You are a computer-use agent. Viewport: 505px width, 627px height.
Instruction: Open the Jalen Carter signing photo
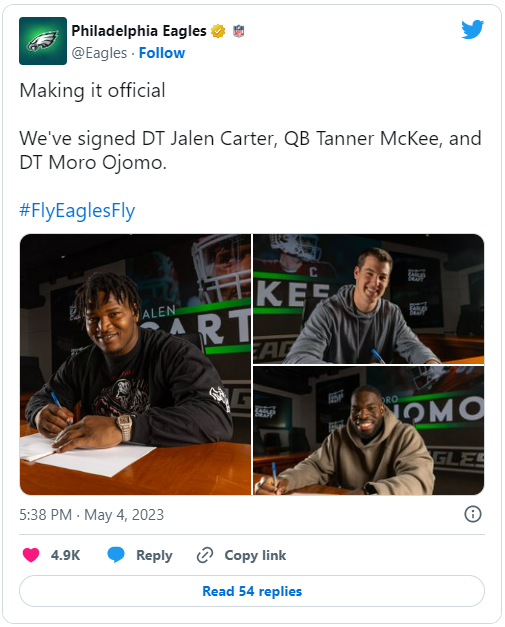point(135,364)
